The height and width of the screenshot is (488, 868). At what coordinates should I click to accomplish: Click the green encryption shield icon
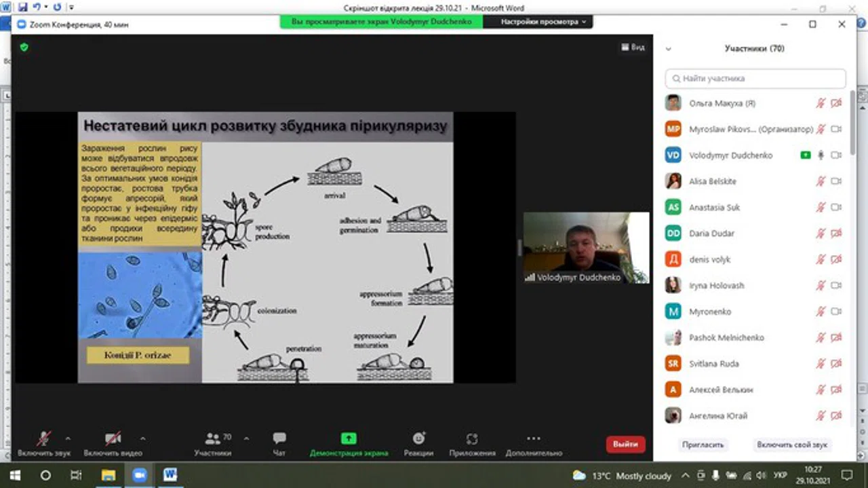tap(24, 48)
